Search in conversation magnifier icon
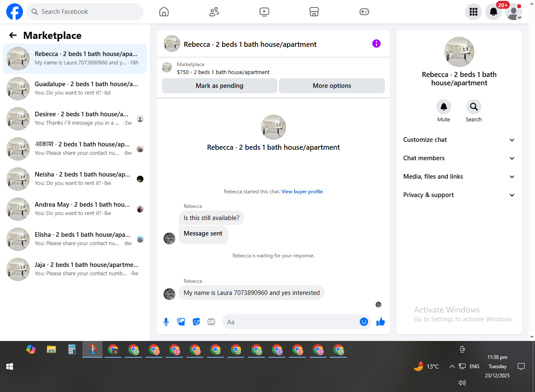The width and height of the screenshot is (535, 392). tap(474, 107)
